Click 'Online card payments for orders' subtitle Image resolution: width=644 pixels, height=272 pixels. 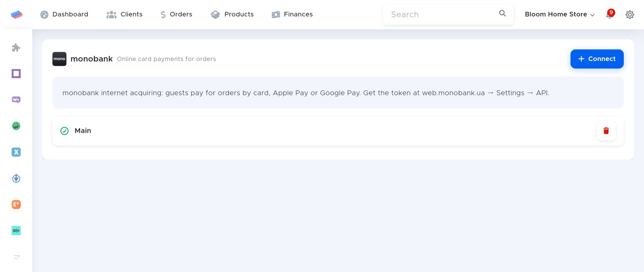click(166, 59)
